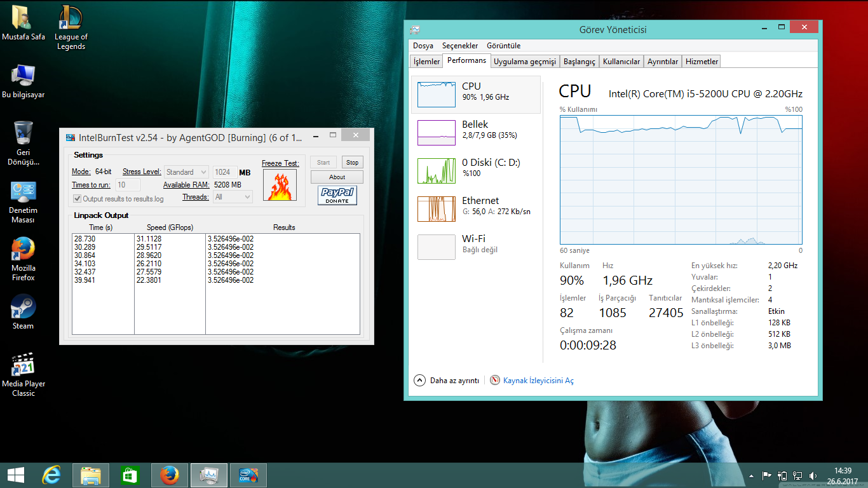The width and height of the screenshot is (868, 488).
Task: Switch to the İşlemler tab
Action: coord(426,62)
